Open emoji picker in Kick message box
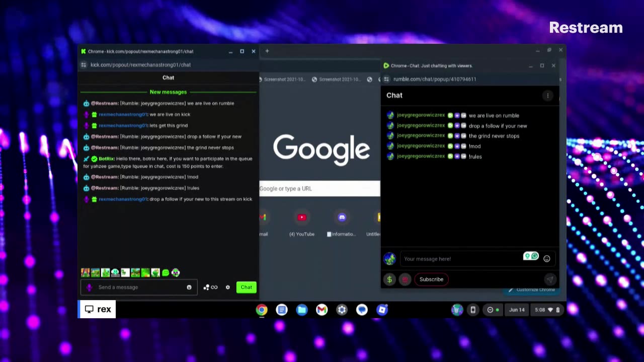 (x=189, y=287)
